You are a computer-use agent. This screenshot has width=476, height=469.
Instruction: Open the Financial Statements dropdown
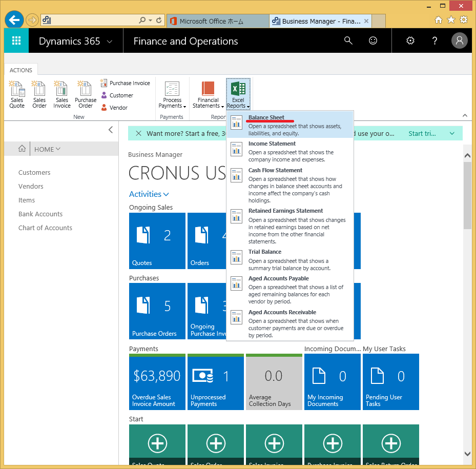208,94
